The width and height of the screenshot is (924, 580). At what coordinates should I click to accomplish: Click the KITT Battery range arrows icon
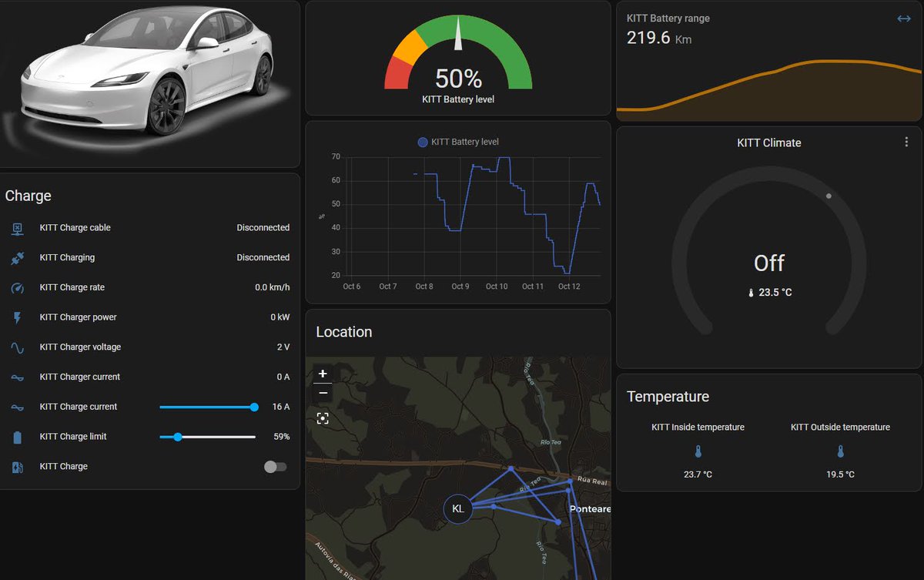click(x=904, y=18)
